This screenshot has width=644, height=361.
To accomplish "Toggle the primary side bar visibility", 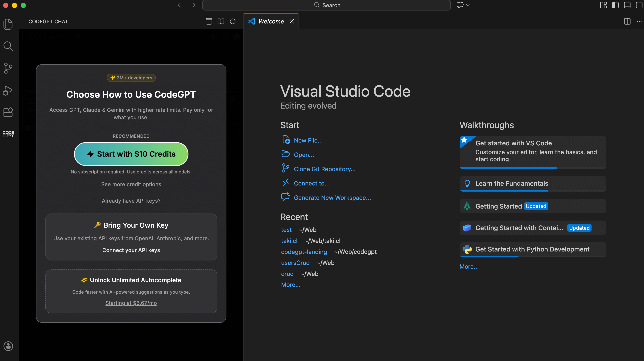I will tap(615, 5).
